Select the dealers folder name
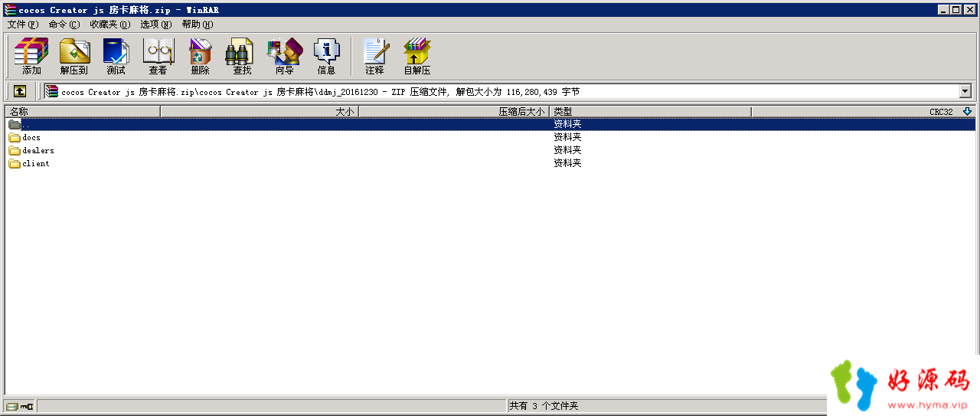The height and width of the screenshot is (416, 980). click(x=38, y=150)
